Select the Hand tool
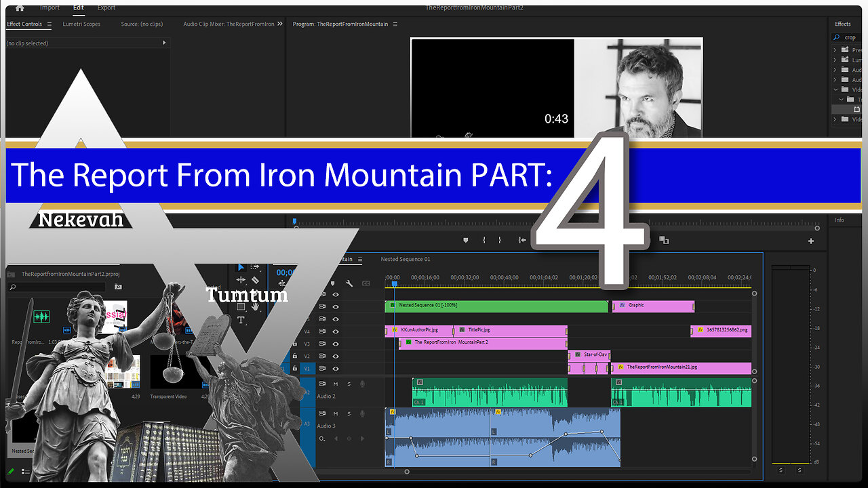The height and width of the screenshot is (488, 868). coord(255,306)
